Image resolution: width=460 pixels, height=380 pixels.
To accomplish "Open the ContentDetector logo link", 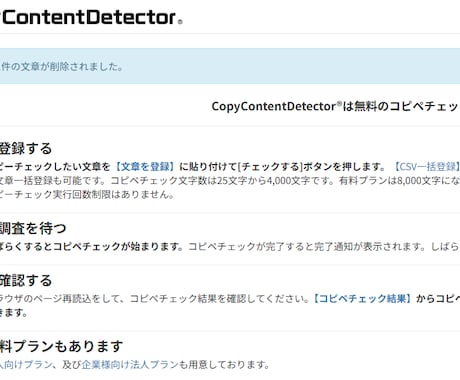I will pyautogui.click(x=91, y=17).
